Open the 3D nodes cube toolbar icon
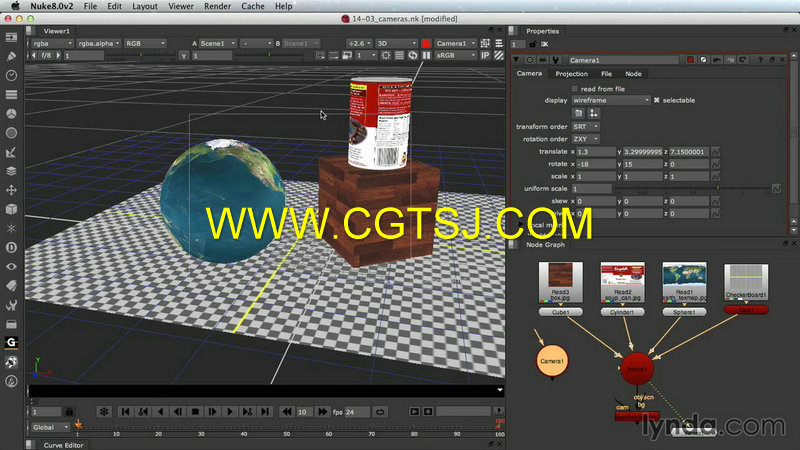 click(11, 209)
